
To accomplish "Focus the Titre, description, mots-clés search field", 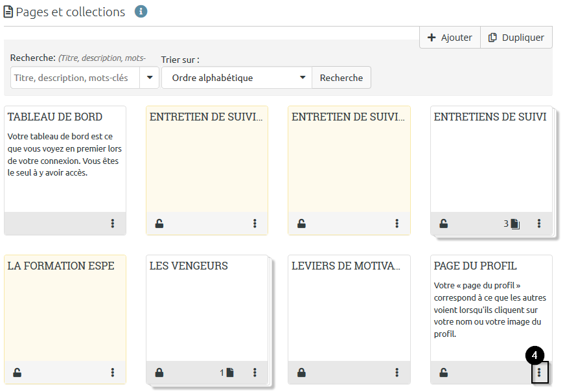I will click(x=75, y=78).
